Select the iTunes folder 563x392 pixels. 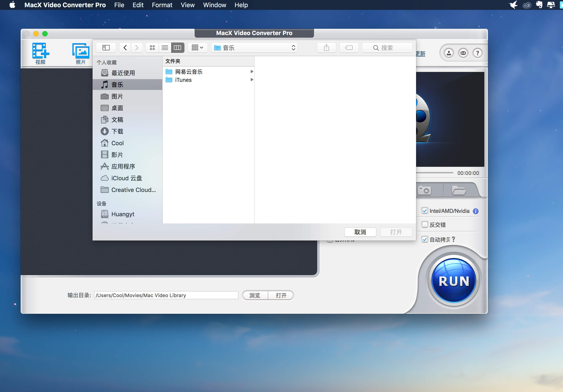(x=208, y=80)
